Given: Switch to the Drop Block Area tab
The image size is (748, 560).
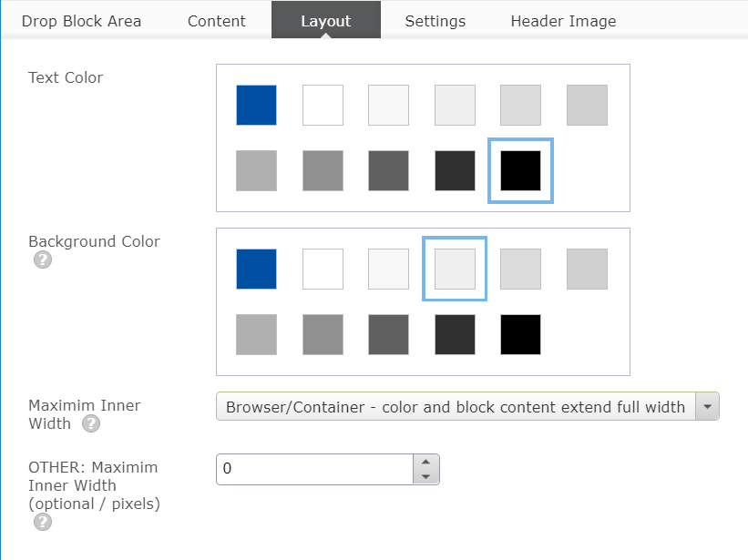Looking at the screenshot, I should click(x=81, y=21).
